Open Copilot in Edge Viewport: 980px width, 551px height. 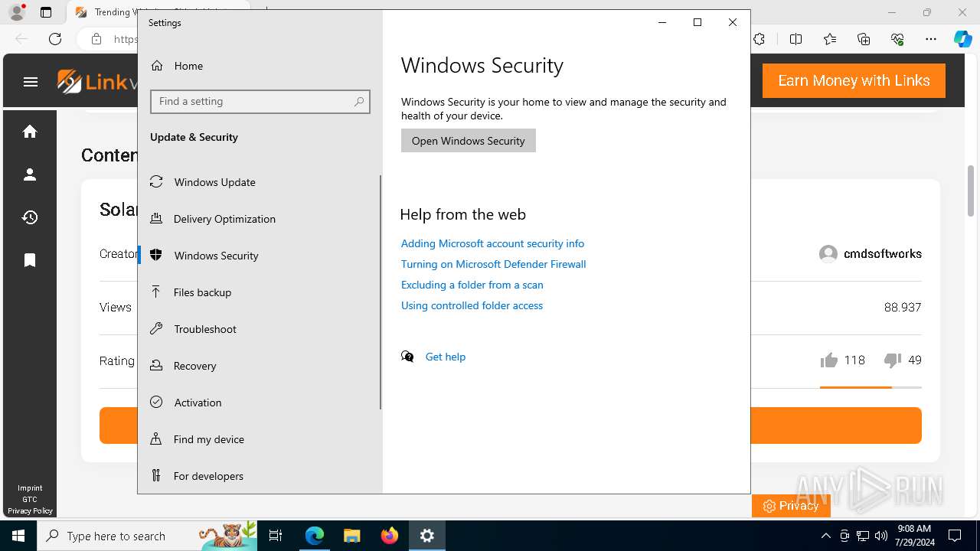[x=962, y=39]
